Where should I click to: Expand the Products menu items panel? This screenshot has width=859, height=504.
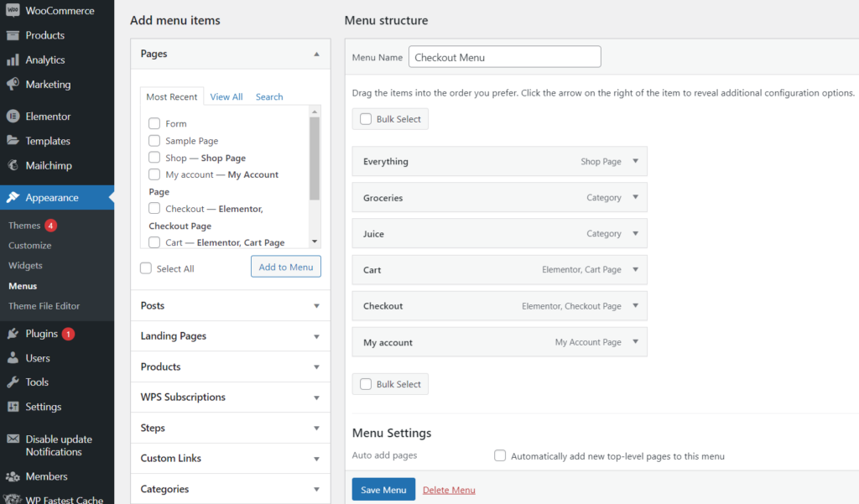[316, 367]
